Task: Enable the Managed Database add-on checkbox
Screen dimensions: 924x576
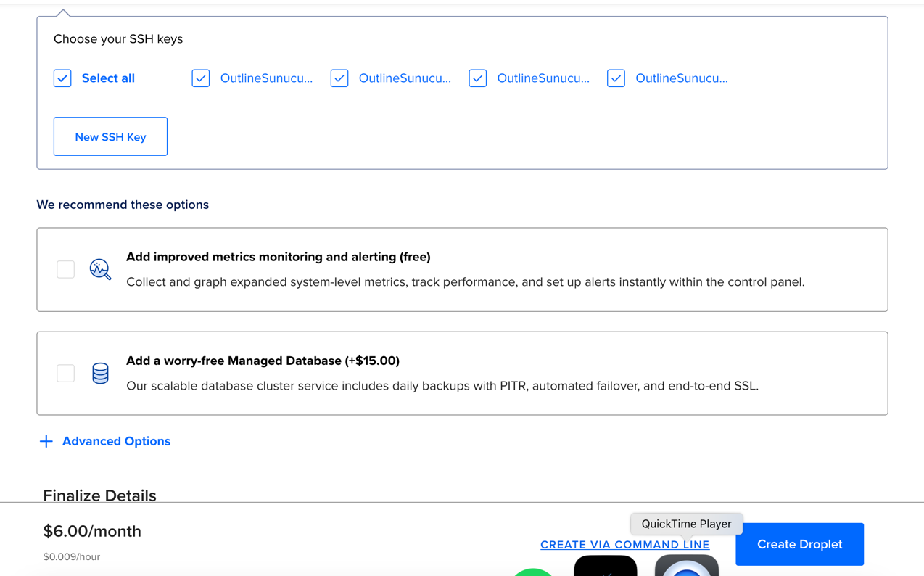Action: click(66, 373)
